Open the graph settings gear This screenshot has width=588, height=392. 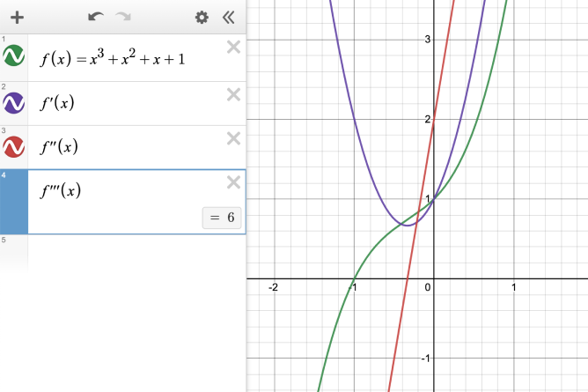coord(202,17)
